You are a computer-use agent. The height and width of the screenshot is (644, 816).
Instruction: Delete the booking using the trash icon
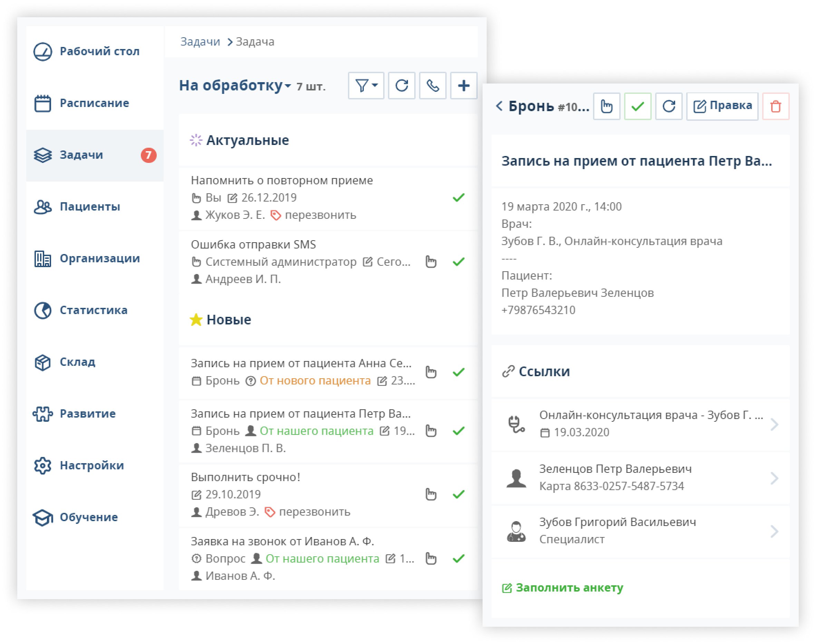tap(776, 107)
